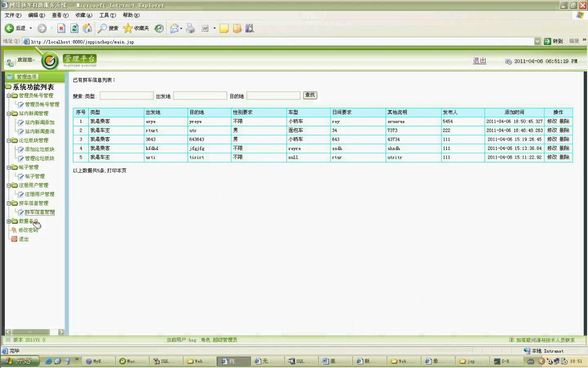588x368 pixels.
Task: Open 管理论坛板块 tree item
Action: [40, 159]
